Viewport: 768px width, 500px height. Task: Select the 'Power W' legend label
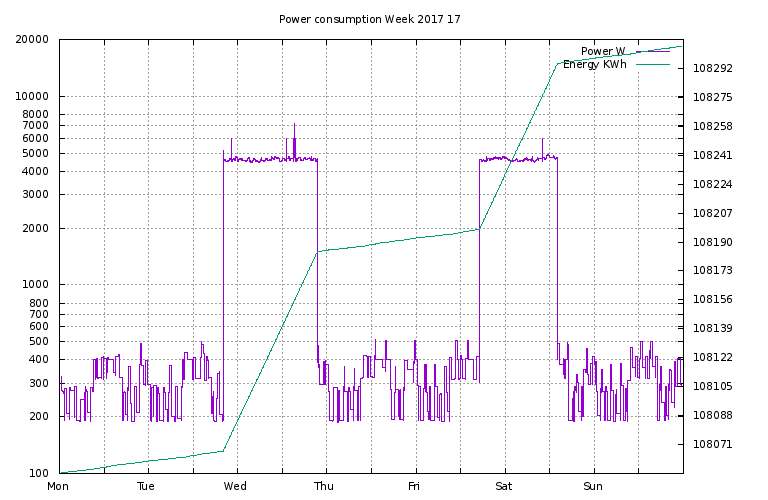pos(603,51)
